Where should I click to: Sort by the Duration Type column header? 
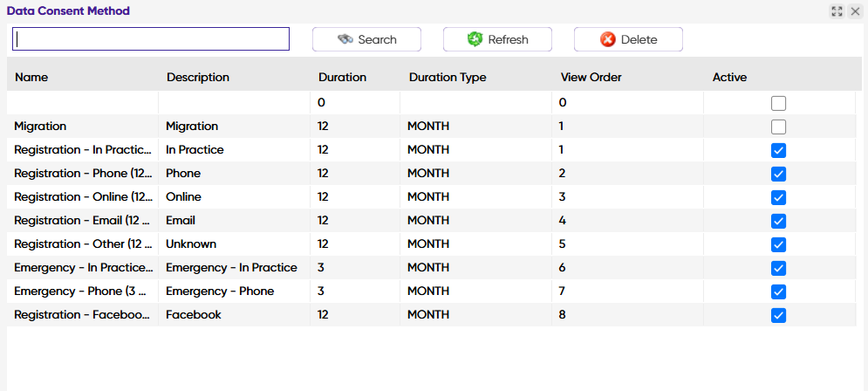447,78
